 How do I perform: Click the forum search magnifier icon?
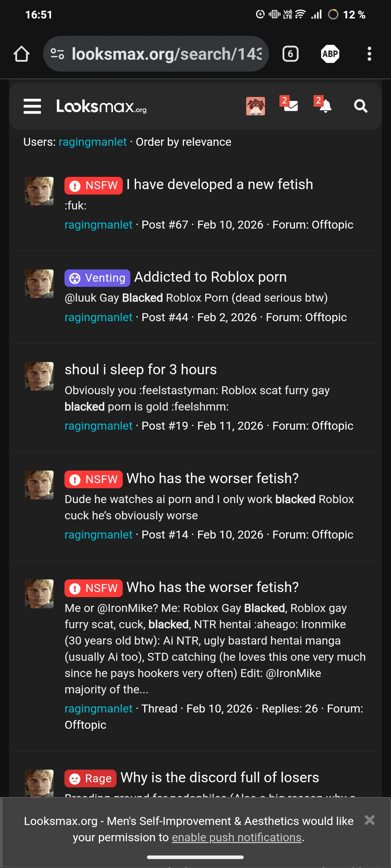(361, 106)
